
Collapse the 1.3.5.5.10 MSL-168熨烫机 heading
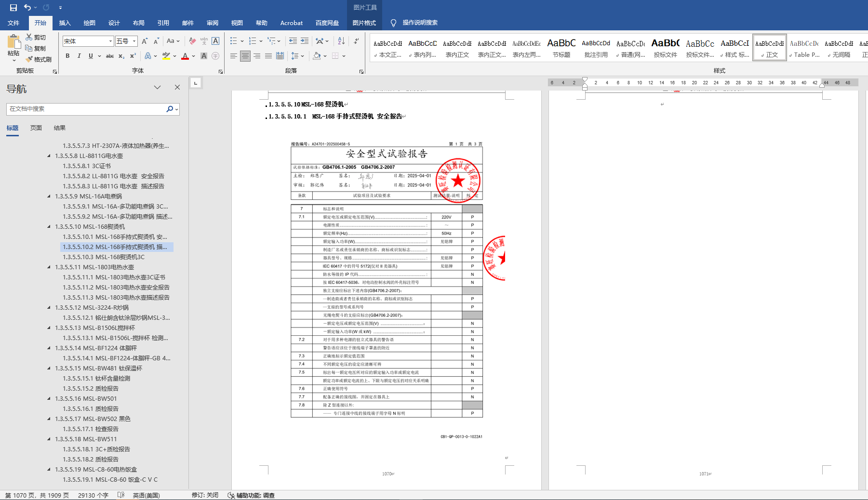click(x=49, y=227)
